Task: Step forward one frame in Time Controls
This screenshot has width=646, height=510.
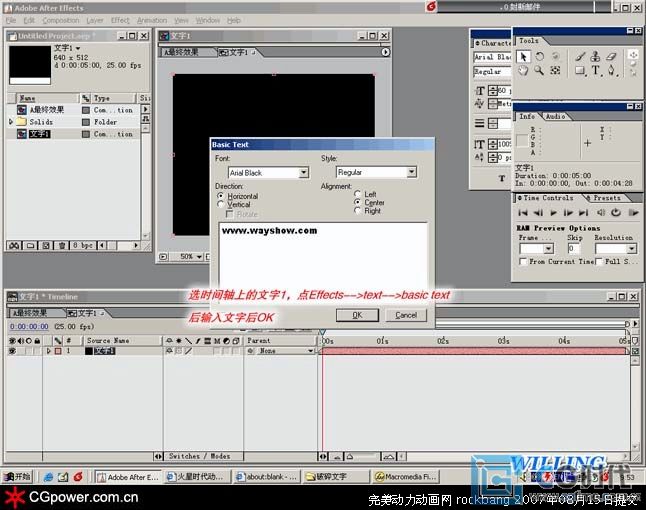Action: click(x=568, y=213)
